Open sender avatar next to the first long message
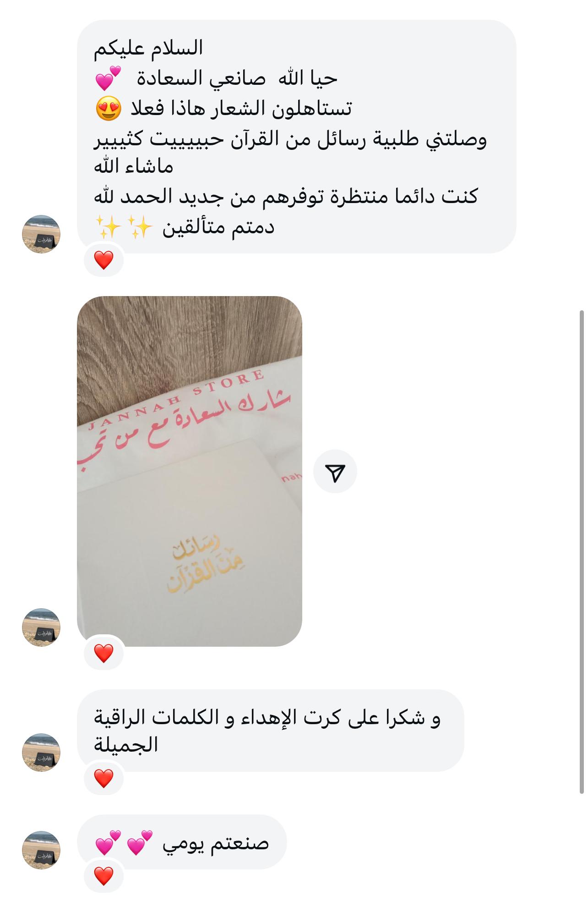 pyautogui.click(x=41, y=234)
